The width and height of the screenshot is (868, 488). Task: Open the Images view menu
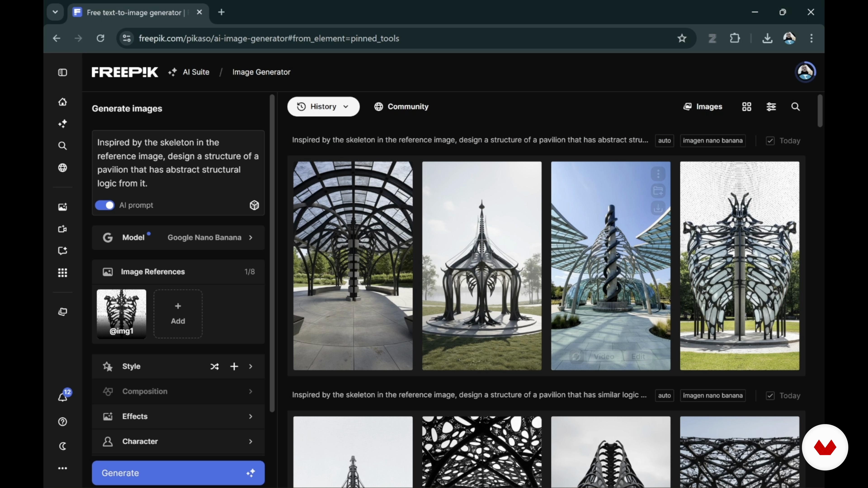703,107
